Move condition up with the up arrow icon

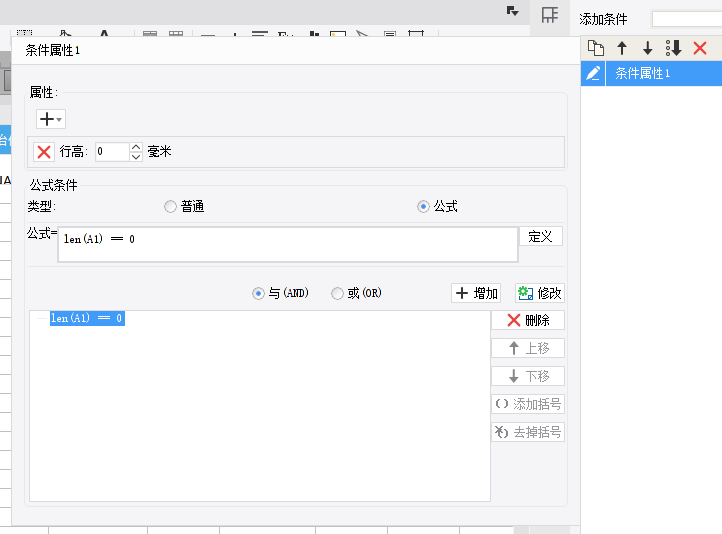coord(622,48)
